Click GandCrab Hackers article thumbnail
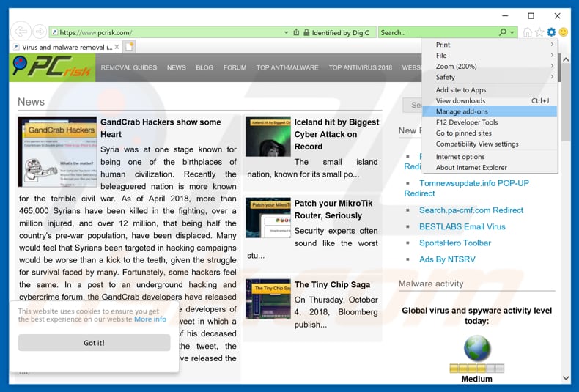 tap(57, 152)
